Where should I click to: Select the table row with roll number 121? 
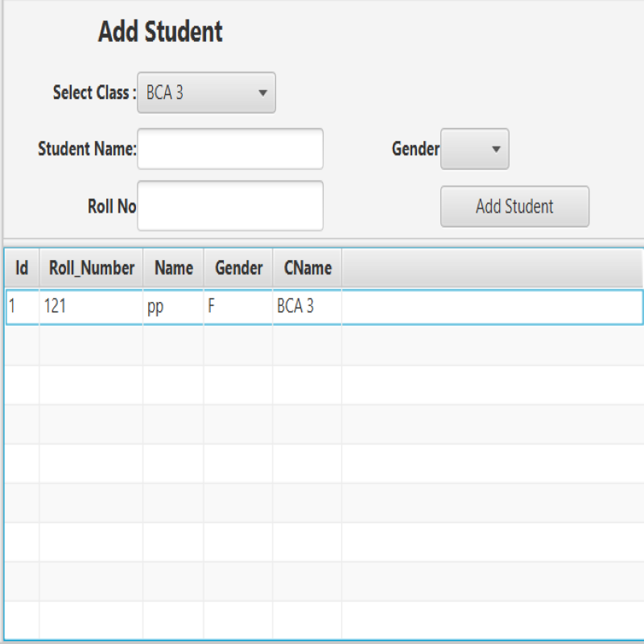click(x=324, y=308)
